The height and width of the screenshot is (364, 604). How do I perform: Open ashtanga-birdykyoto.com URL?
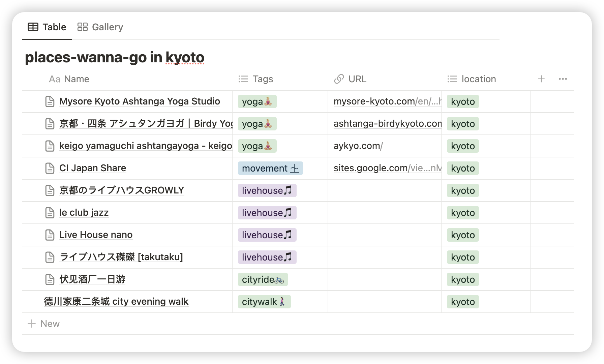coord(387,123)
